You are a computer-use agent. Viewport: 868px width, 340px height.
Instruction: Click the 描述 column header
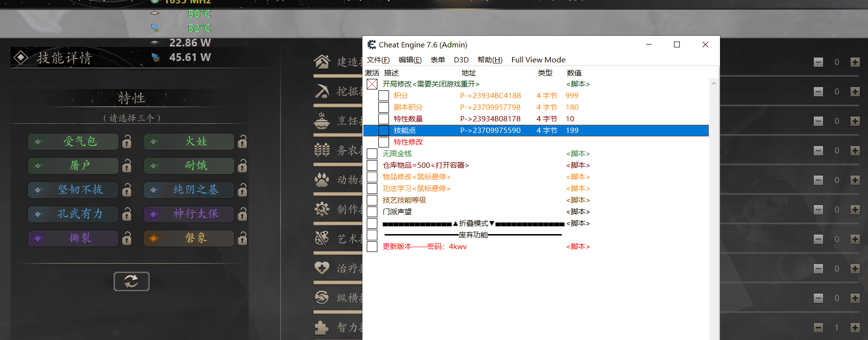point(391,73)
